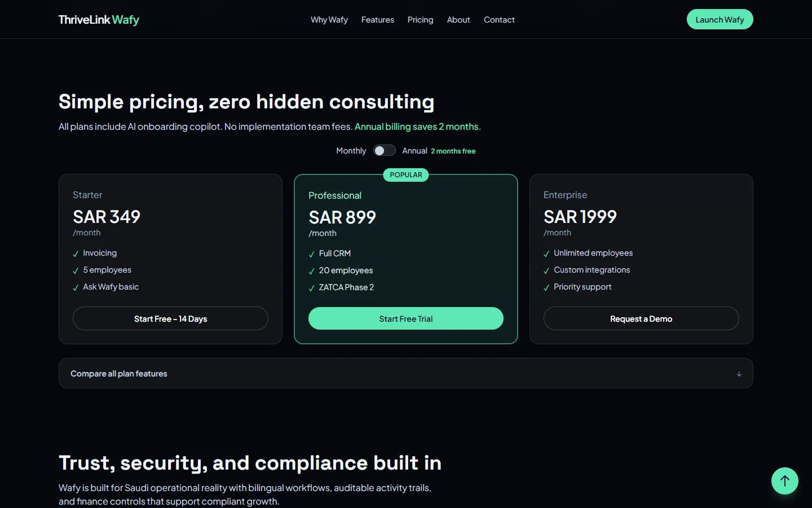The width and height of the screenshot is (812, 508).
Task: Click the Launch Wafy button
Action: coord(720,19)
